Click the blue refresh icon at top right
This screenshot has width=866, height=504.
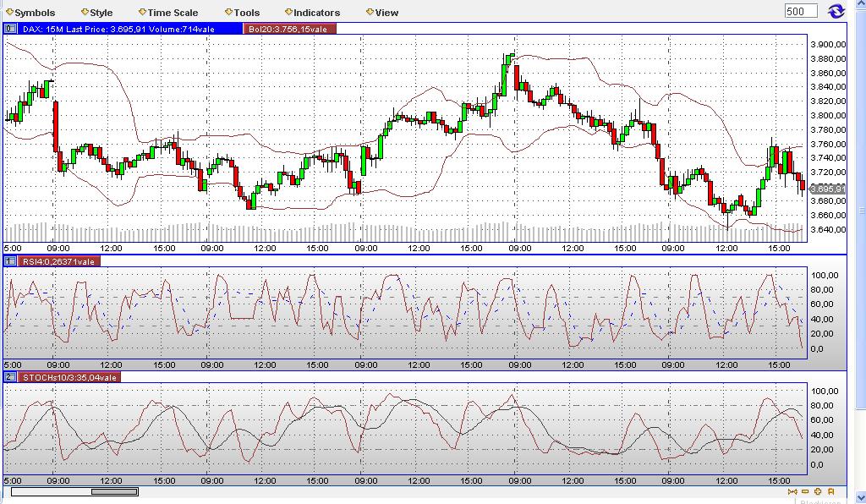836,11
